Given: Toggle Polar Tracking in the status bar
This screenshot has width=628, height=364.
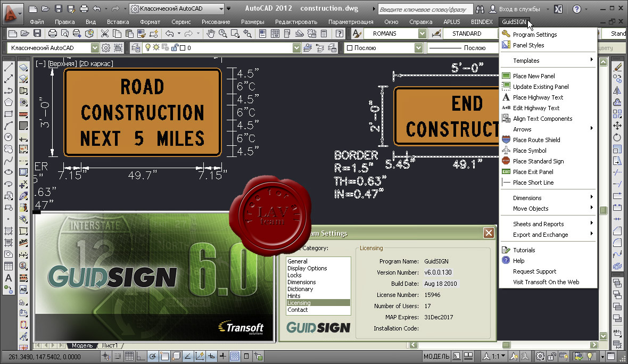Looking at the screenshot, I should pos(153,356).
